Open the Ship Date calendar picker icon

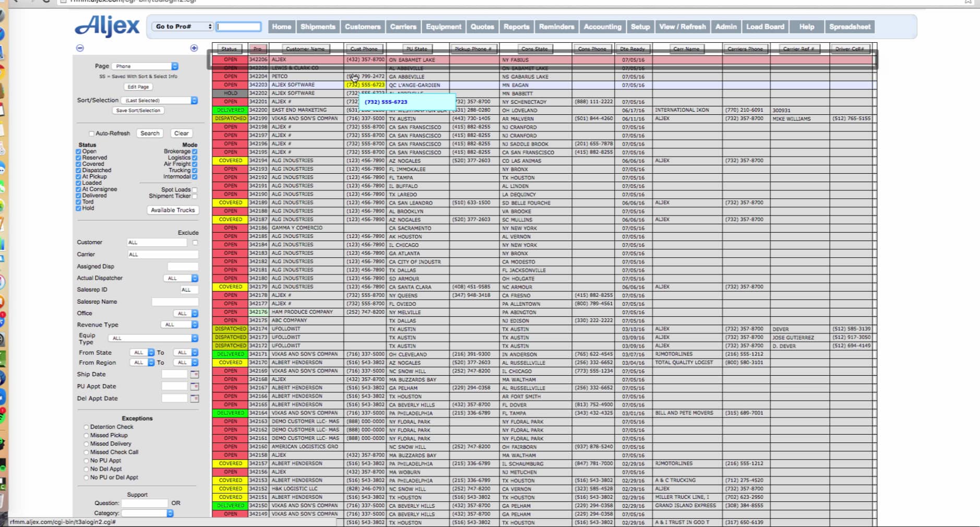pyautogui.click(x=195, y=374)
